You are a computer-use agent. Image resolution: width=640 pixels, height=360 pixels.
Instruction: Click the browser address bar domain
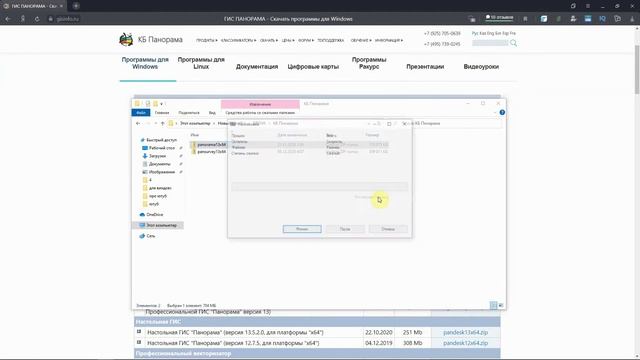68,19
